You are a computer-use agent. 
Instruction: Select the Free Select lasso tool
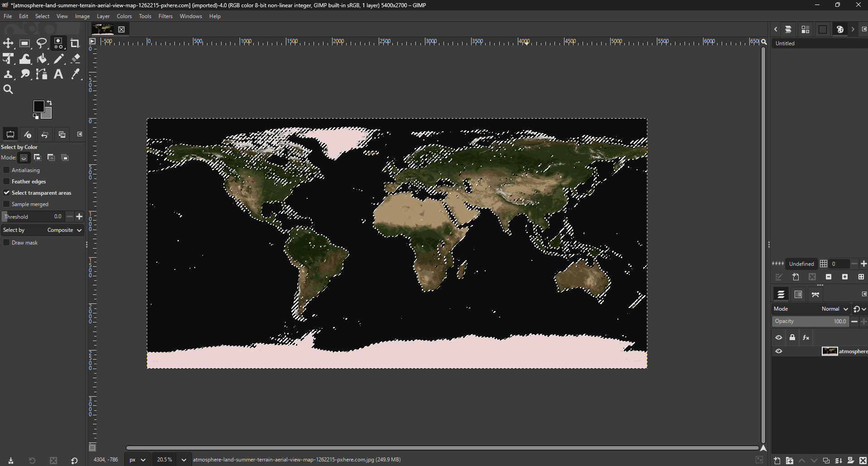[42, 43]
